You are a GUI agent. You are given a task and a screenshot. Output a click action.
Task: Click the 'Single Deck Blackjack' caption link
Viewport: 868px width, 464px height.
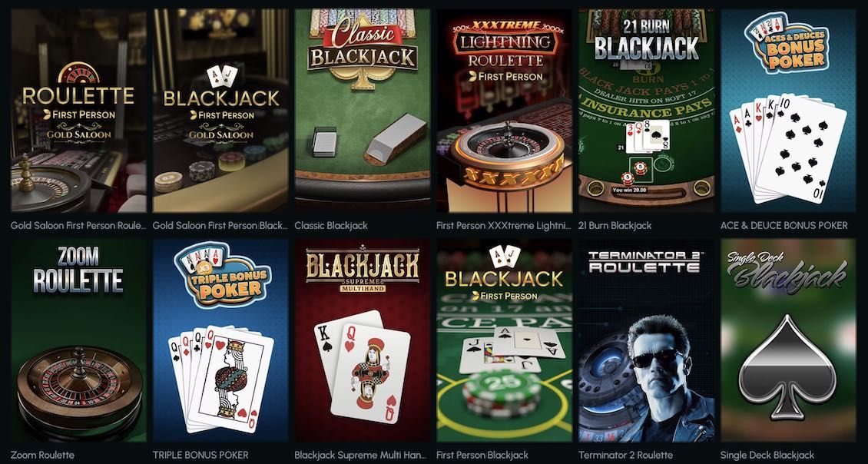[767, 455]
